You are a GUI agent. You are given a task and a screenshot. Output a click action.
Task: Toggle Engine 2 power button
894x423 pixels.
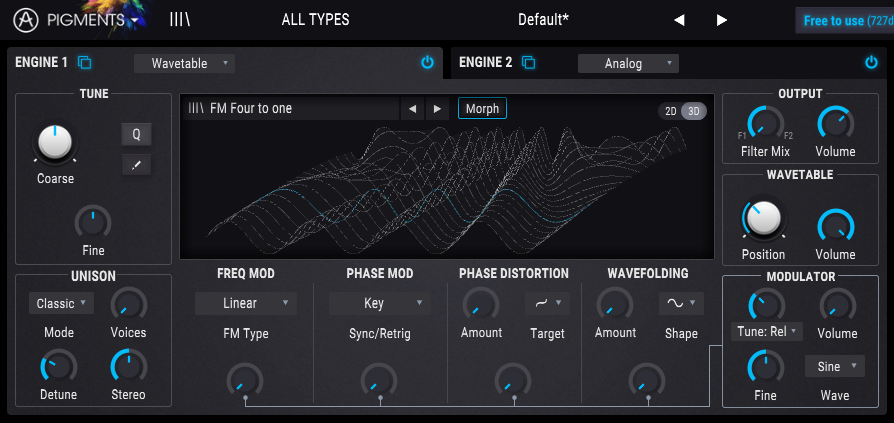pyautogui.click(x=871, y=63)
